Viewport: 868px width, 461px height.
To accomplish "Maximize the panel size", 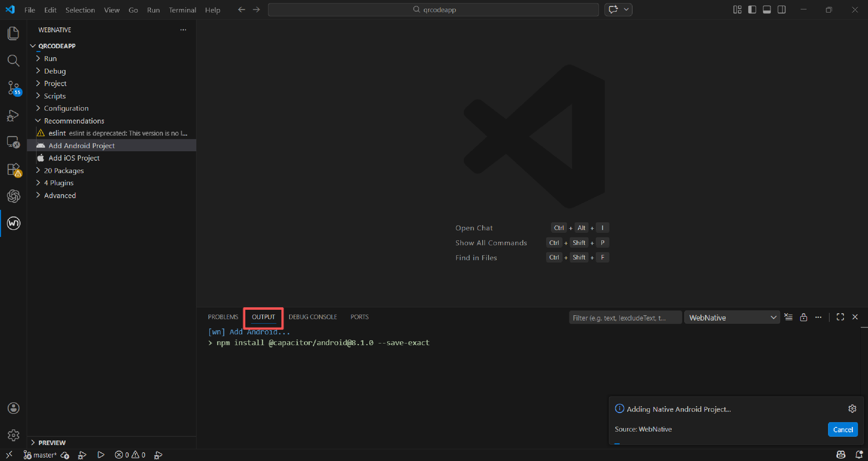I will (x=840, y=317).
